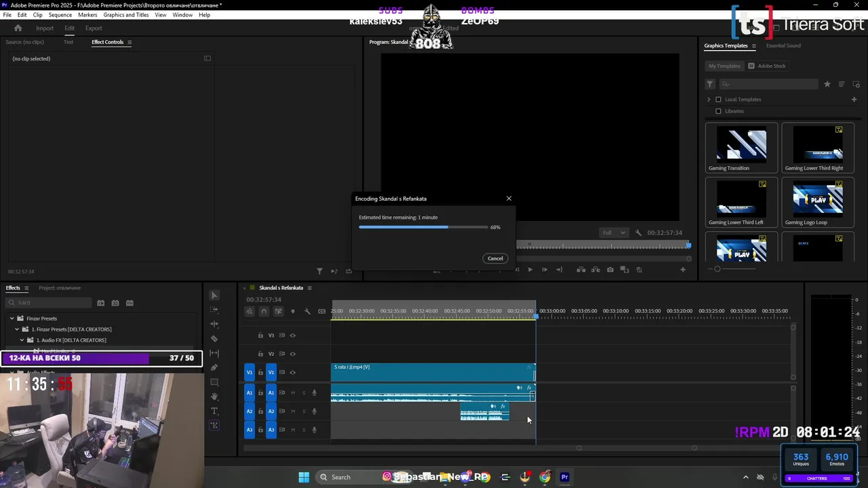Open the Effect Controls panel menu
Screen dimensions: 868x488
(x=130, y=42)
